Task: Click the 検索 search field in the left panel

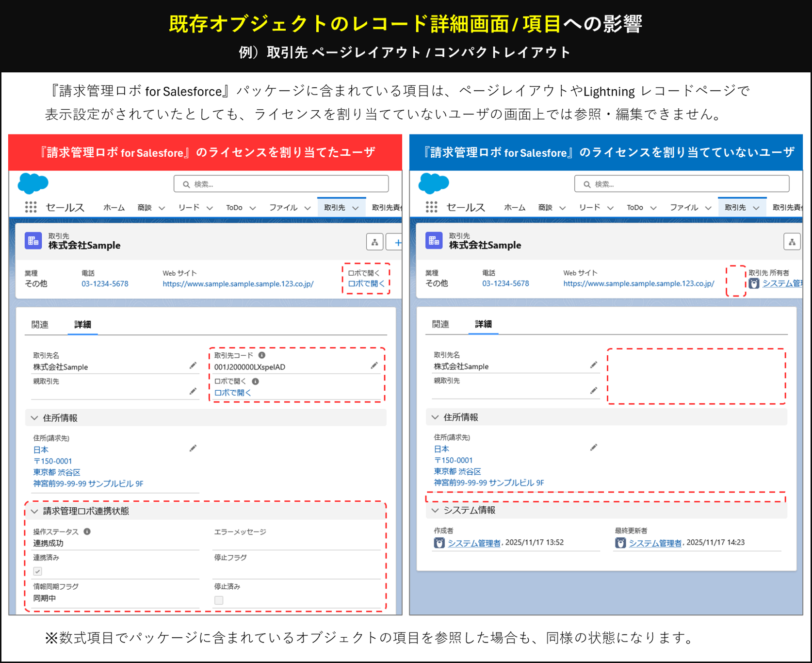Action: click(281, 184)
